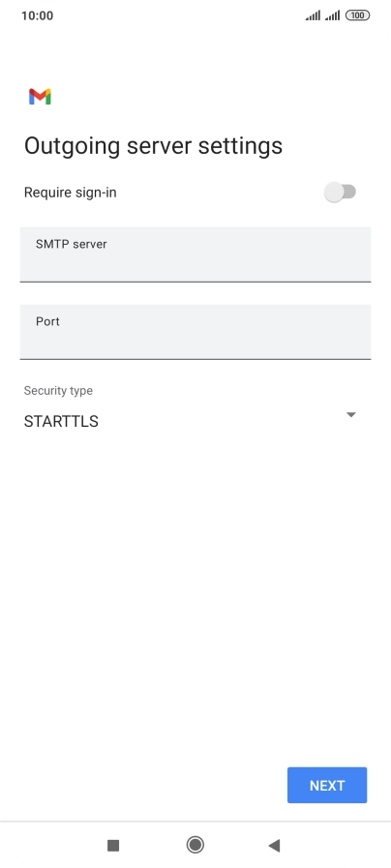Focus the Port input field

[x=195, y=332]
